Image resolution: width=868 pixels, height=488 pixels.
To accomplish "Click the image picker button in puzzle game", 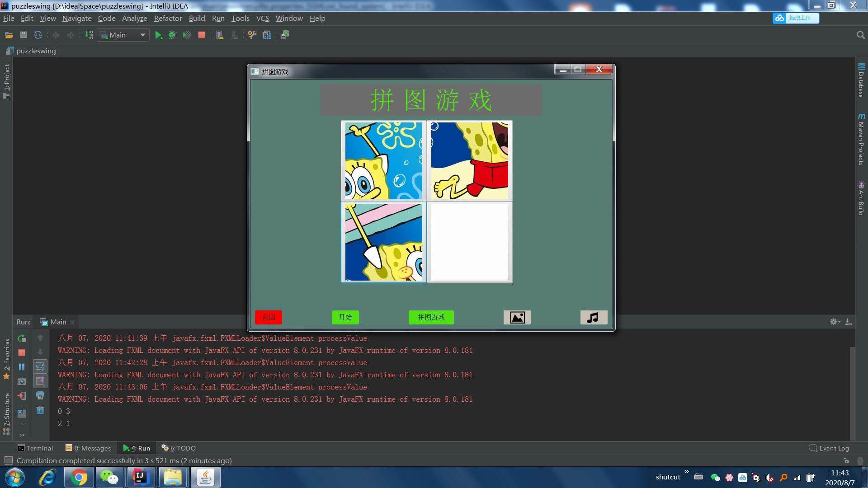I will [x=517, y=317].
